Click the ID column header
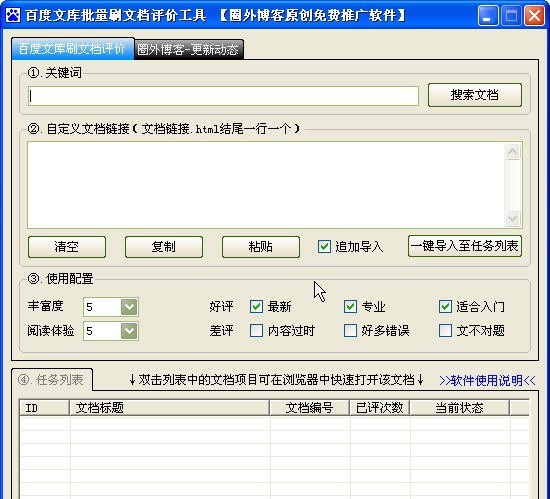 [x=44, y=408]
